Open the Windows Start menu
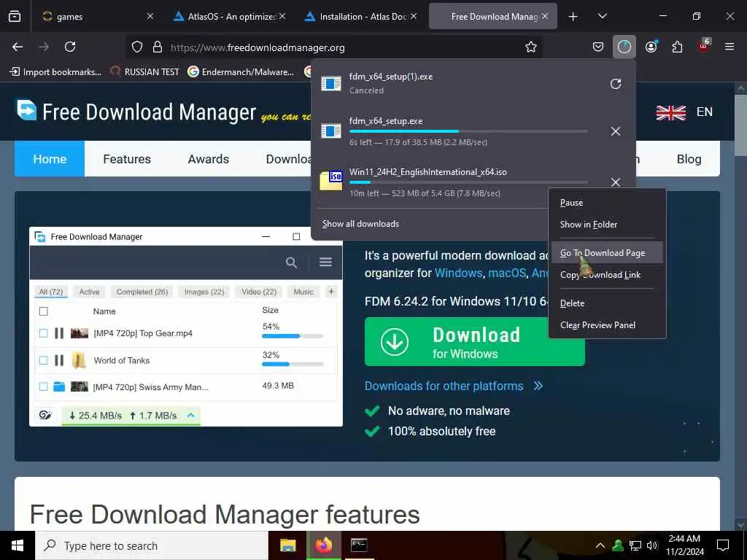Screen dimensions: 747x560 (18, 545)
